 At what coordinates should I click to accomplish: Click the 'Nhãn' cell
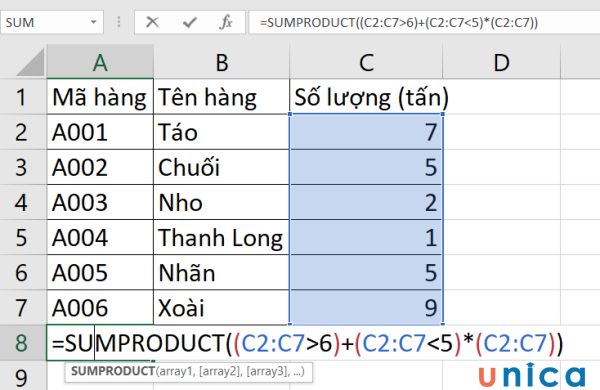click(222, 273)
